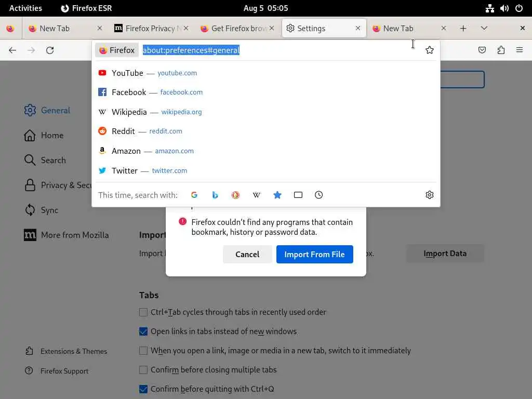This screenshot has height=399, width=532.
Task: Click the Import Data button
Action: [445, 254]
